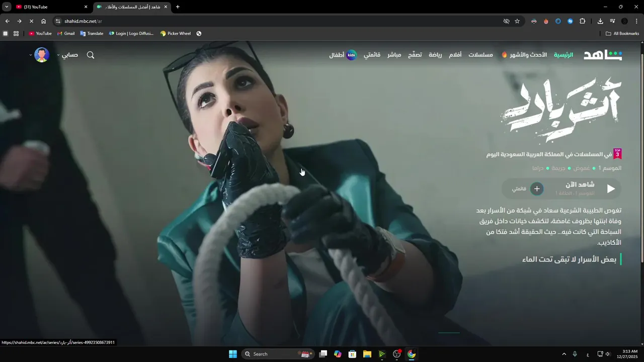Image resolution: width=644 pixels, height=362 pixels.
Task: Click the غموض genre tag
Action: [582, 168]
